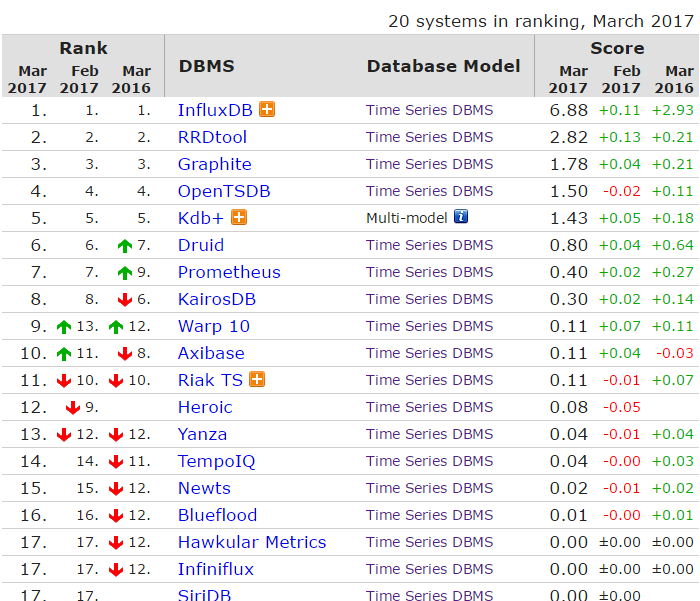Click the orange plus icon beside Kdb+
This screenshot has height=601, width=700.
point(239,217)
